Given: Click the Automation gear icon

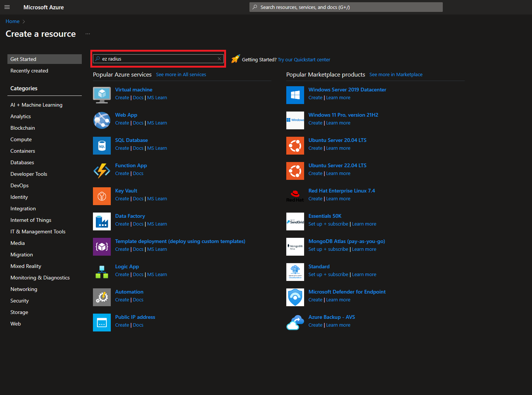Looking at the screenshot, I should click(102, 297).
